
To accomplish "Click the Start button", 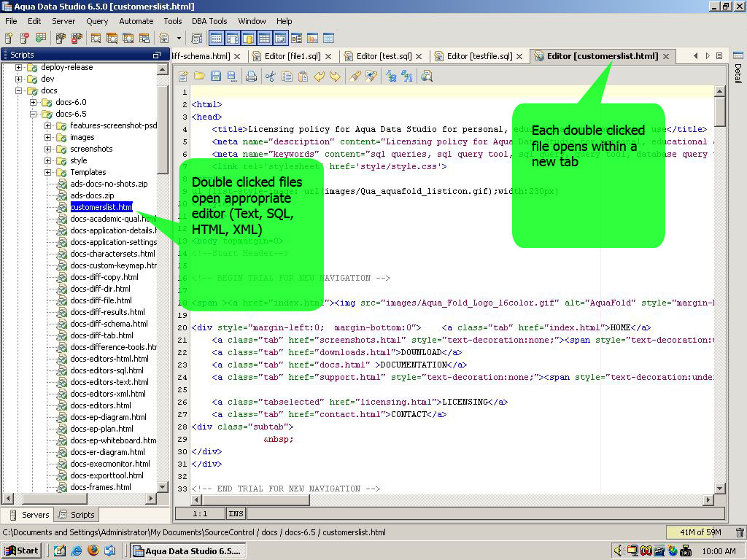I will pyautogui.click(x=22, y=551).
